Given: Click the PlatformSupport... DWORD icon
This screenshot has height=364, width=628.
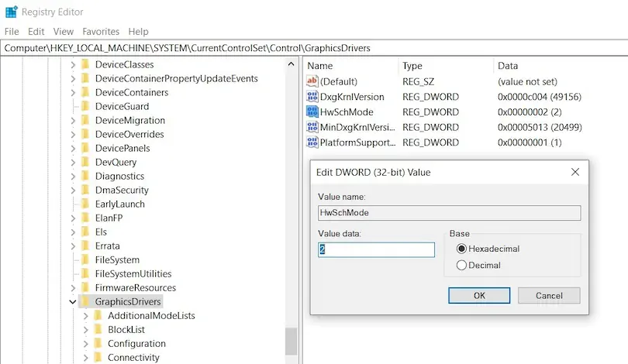Looking at the screenshot, I should point(312,142).
